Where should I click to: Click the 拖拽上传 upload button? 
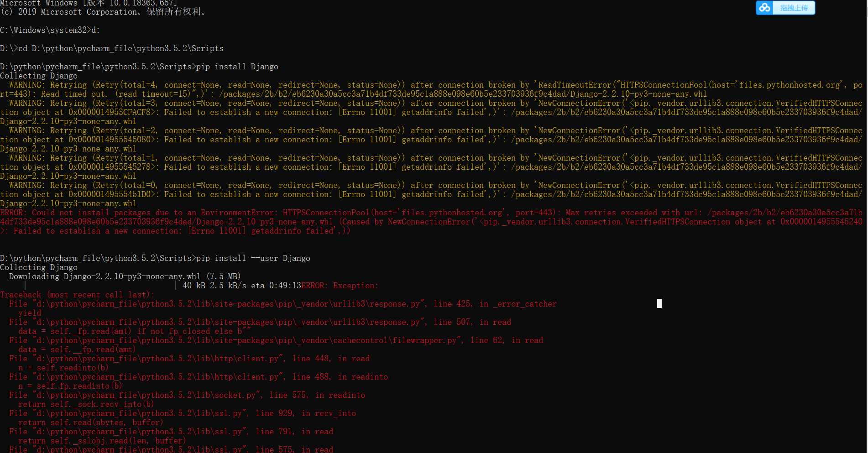794,8
